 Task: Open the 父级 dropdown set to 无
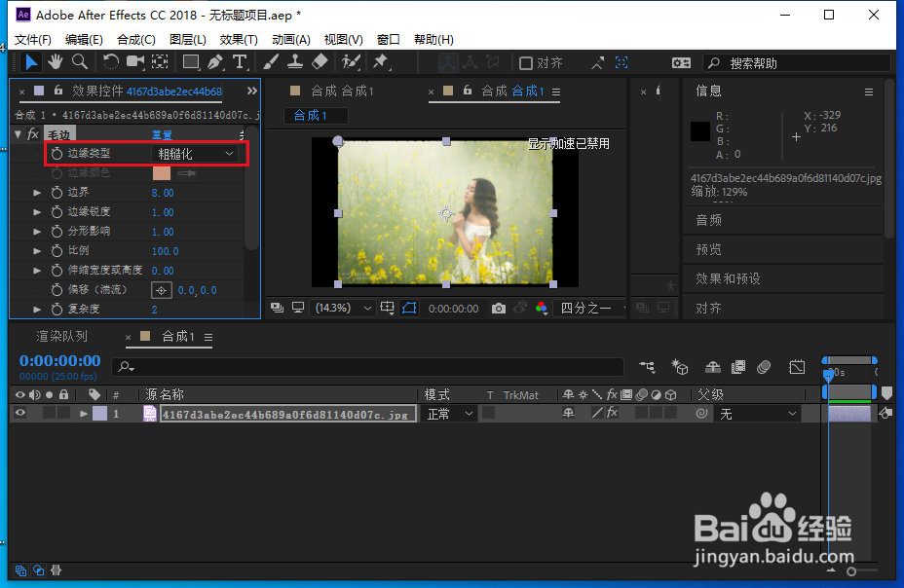755,413
